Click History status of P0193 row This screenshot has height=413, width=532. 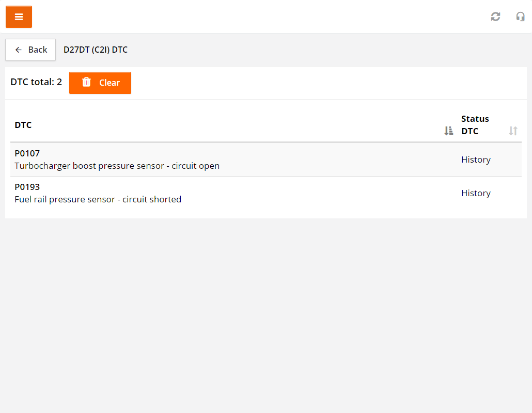click(x=476, y=193)
